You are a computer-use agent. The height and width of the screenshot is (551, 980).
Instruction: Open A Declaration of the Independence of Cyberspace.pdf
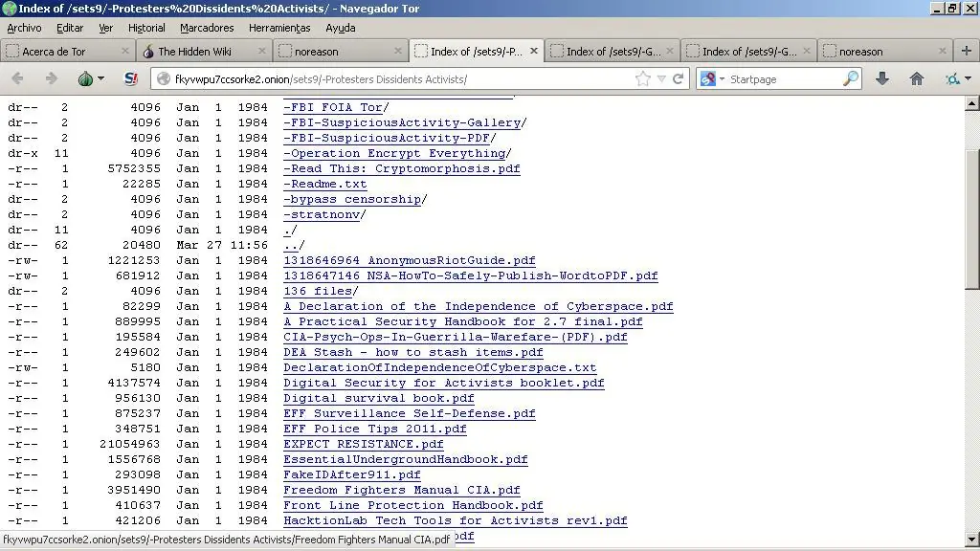tap(479, 306)
